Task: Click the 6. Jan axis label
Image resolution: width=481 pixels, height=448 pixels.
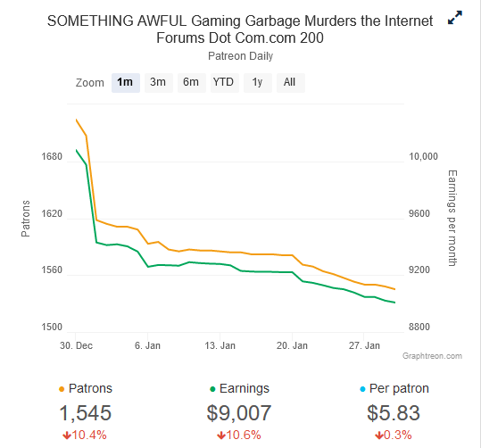Action: tap(147, 346)
